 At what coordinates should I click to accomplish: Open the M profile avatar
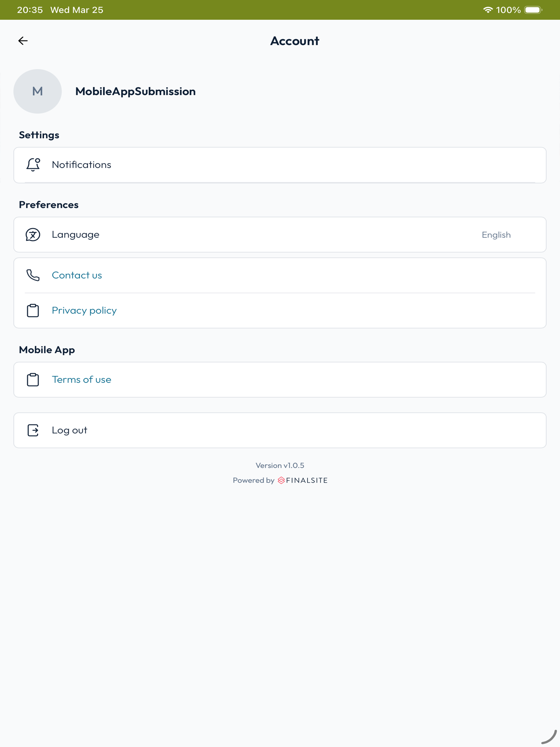(37, 91)
